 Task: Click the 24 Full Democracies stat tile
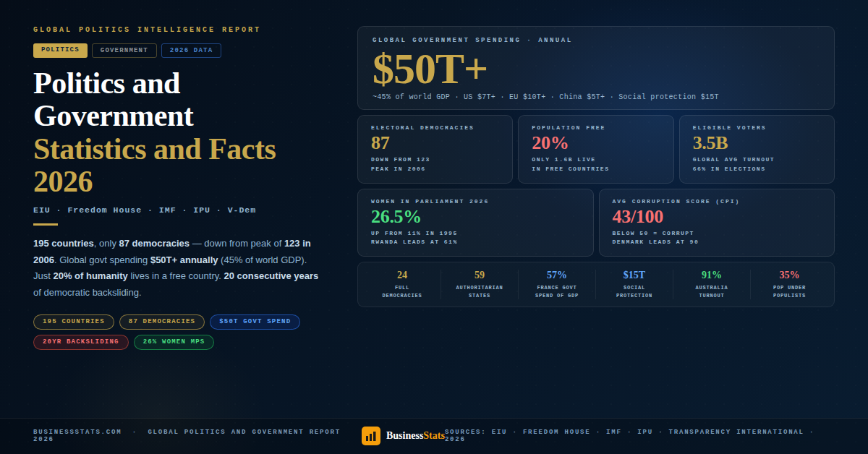point(402,284)
